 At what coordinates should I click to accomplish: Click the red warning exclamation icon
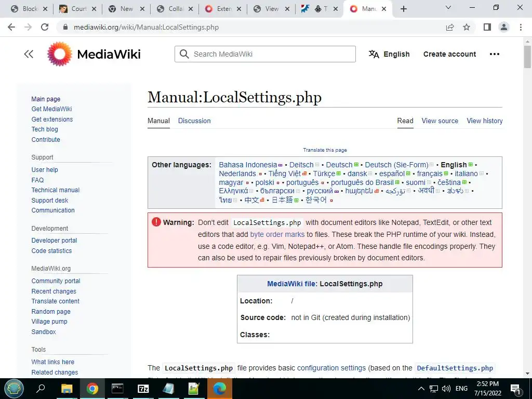click(156, 222)
